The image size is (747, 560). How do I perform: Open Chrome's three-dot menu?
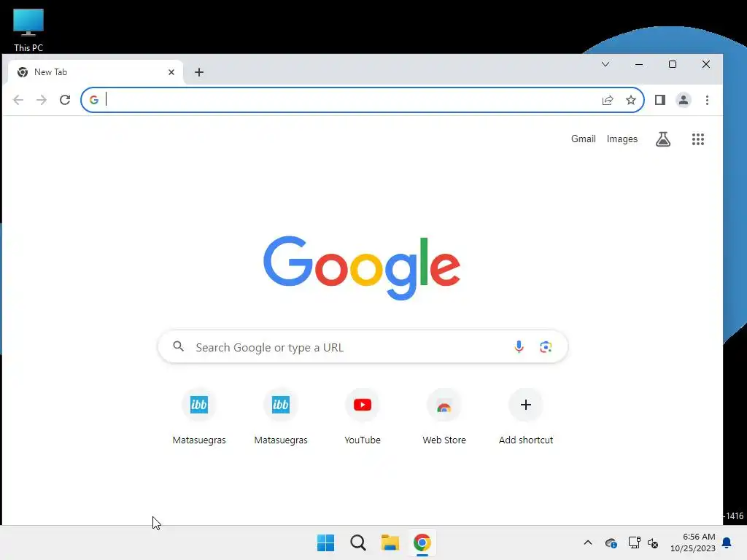pyautogui.click(x=707, y=100)
